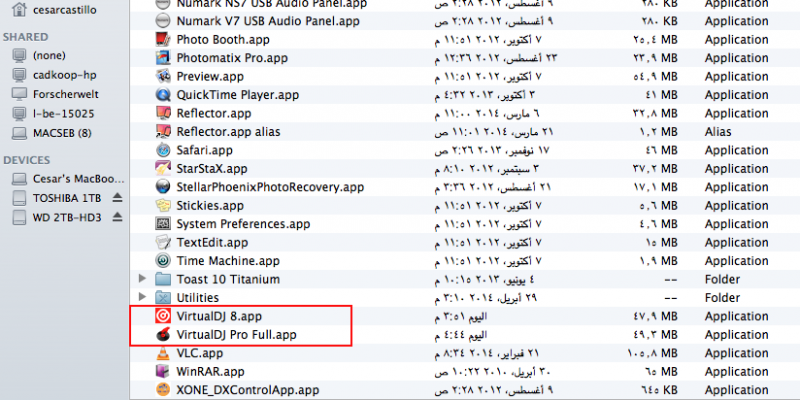Click the SHARED section header

pyautogui.click(x=26, y=37)
